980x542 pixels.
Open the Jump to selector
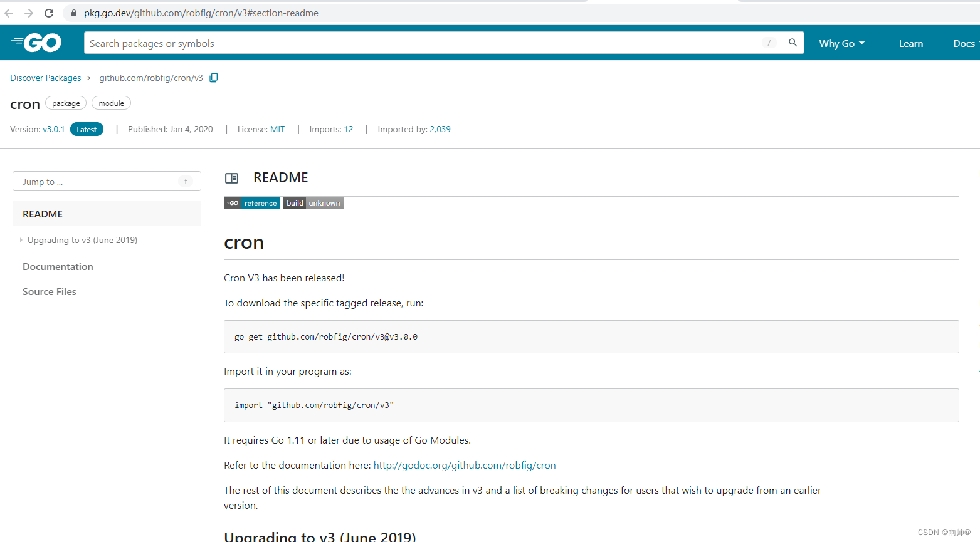tap(107, 182)
